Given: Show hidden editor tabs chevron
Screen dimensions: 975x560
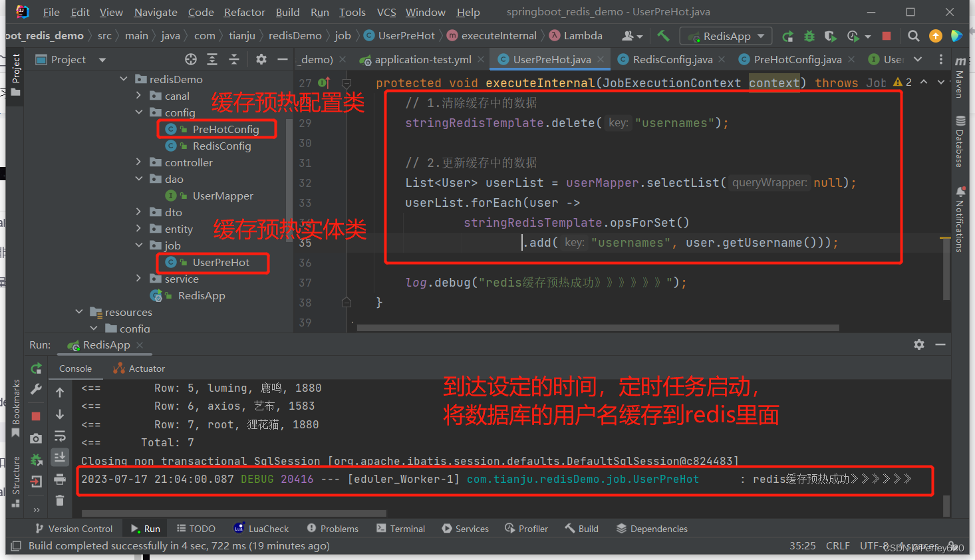Looking at the screenshot, I should (x=918, y=59).
